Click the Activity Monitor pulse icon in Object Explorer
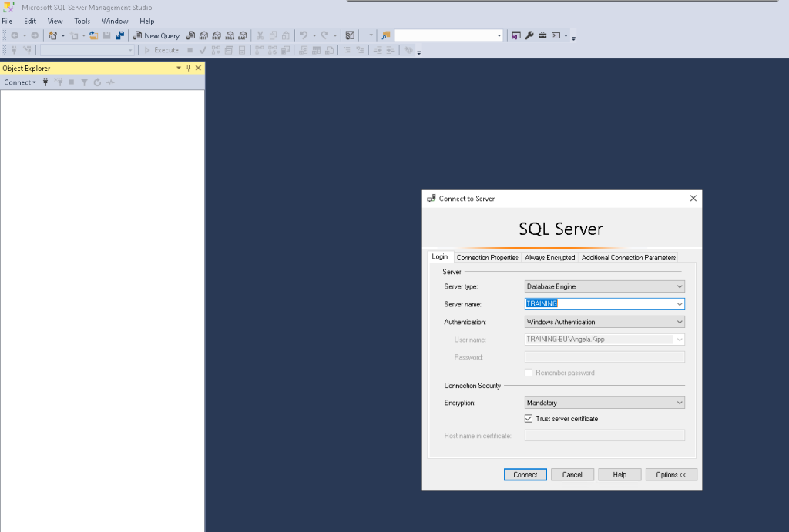789x532 pixels. [111, 82]
